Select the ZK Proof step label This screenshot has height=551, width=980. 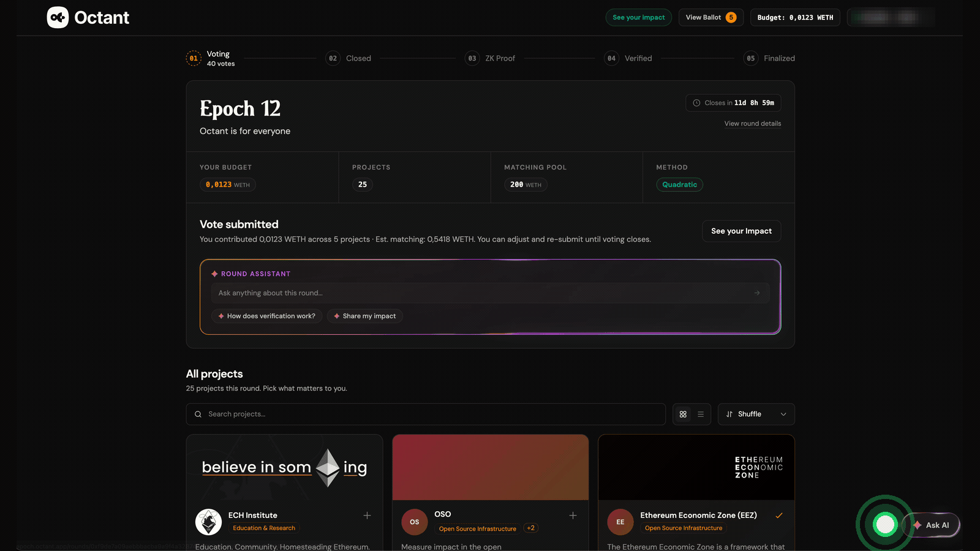[500, 58]
